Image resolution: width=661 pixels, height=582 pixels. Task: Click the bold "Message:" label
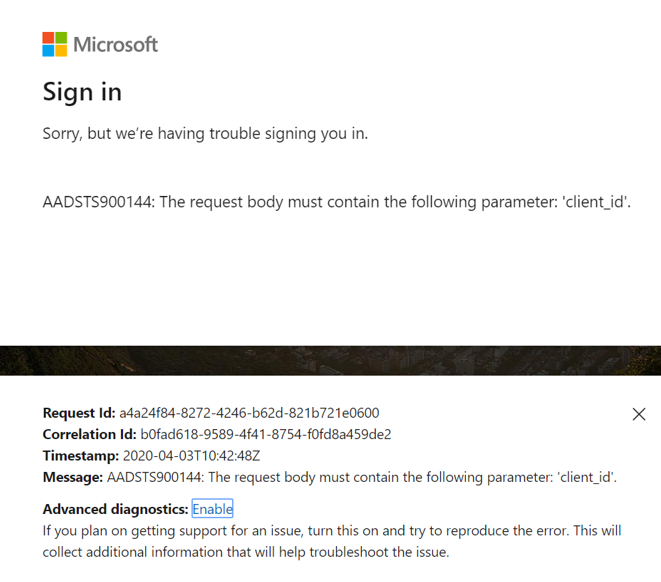click(73, 477)
